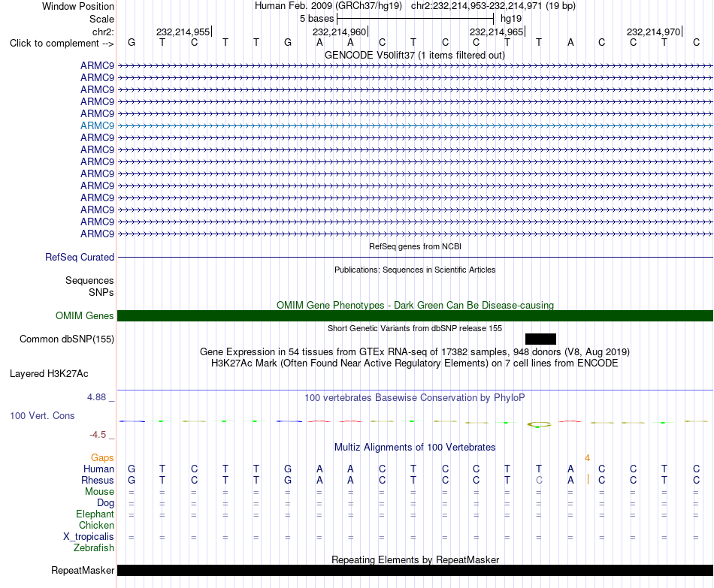
Task: Click the yellow ring-shaped PhyloP conservation peak
Action: click(x=539, y=424)
